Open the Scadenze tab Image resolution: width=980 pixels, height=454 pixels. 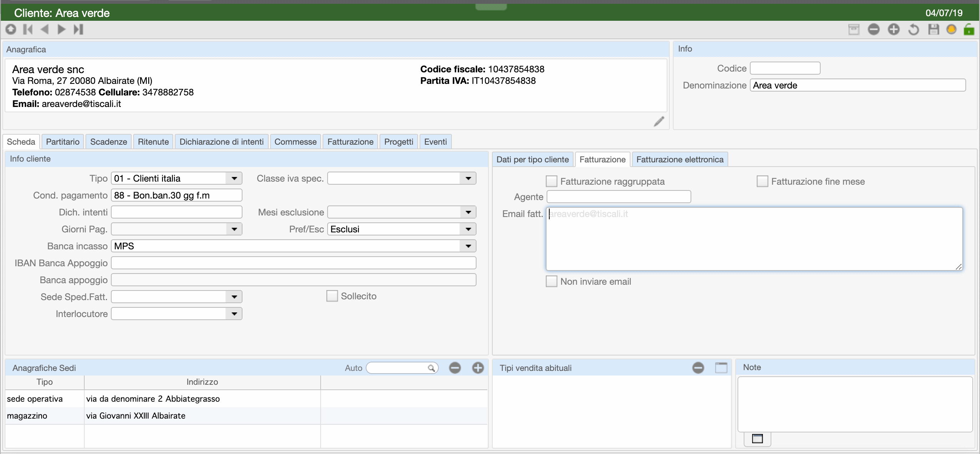(109, 142)
